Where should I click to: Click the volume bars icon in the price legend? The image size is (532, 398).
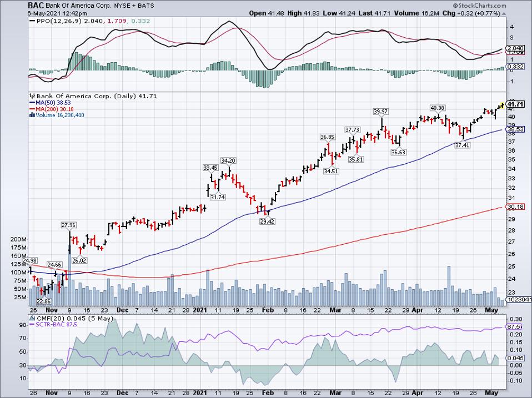pos(32,115)
